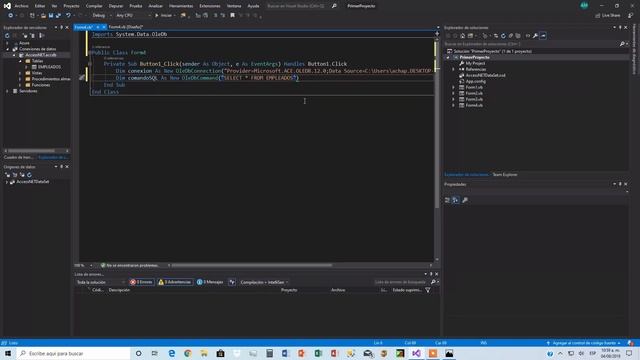
Task: Select App.config in Solution Explorer
Action: click(x=476, y=82)
